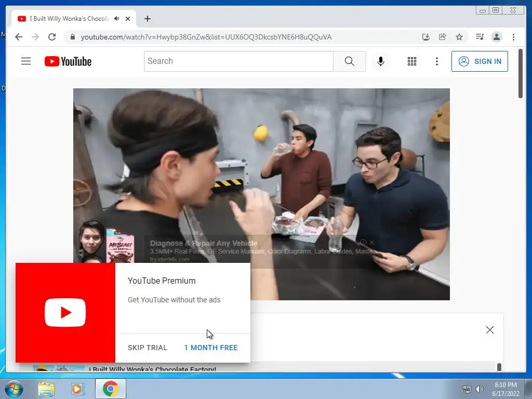
Task: Select the address bar URL
Action: [x=206, y=37]
